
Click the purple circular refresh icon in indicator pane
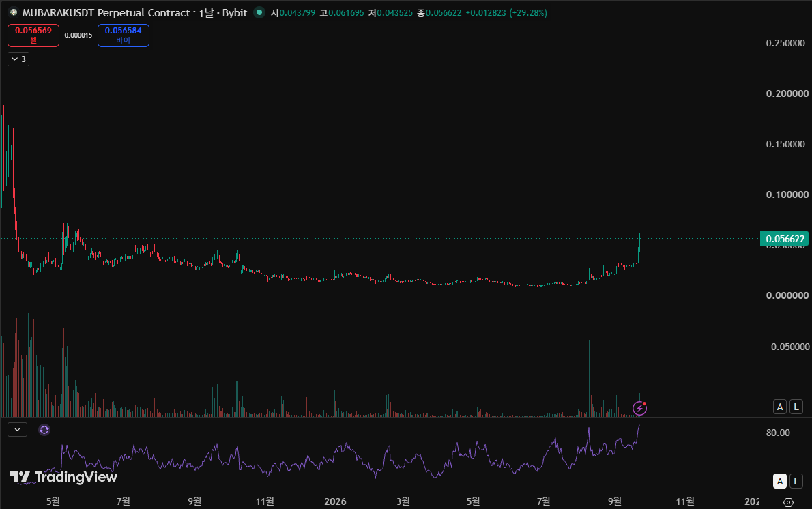(44, 430)
